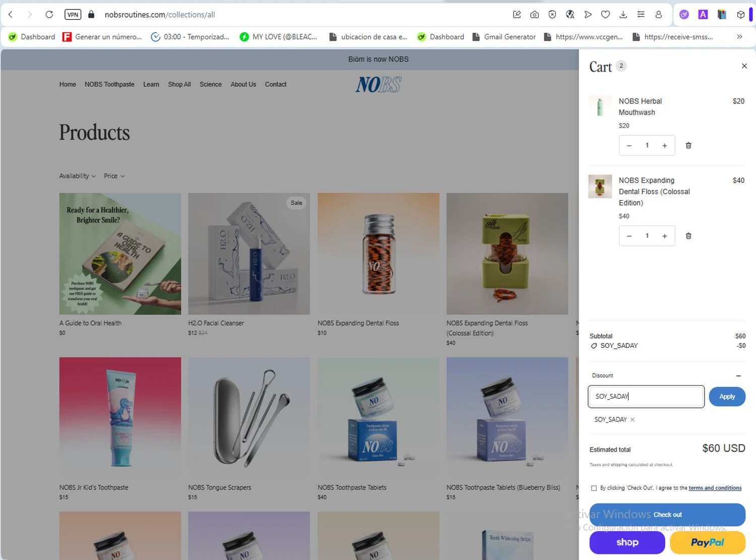The height and width of the screenshot is (560, 756).
Task: Open the Home menu item
Action: pos(68,84)
